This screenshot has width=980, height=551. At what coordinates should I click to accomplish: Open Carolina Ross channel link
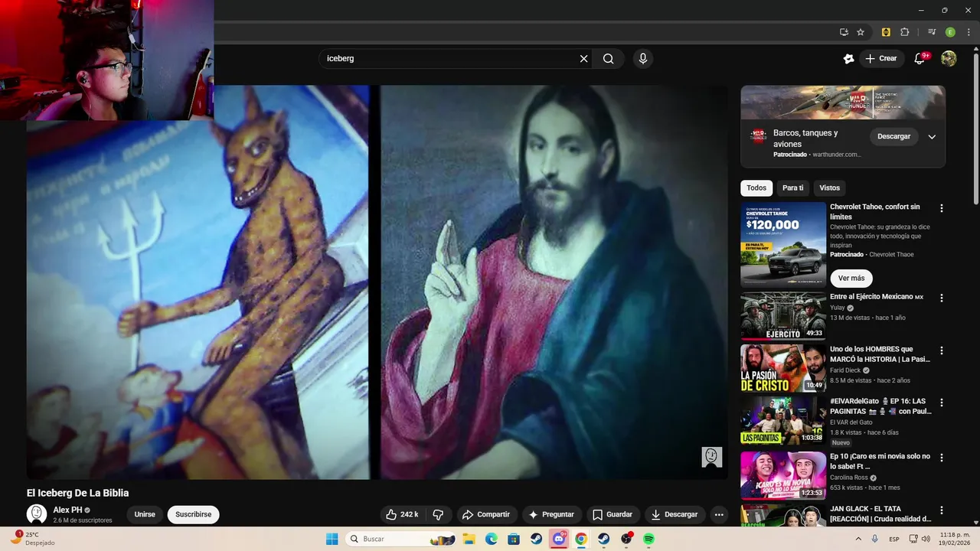click(x=849, y=478)
